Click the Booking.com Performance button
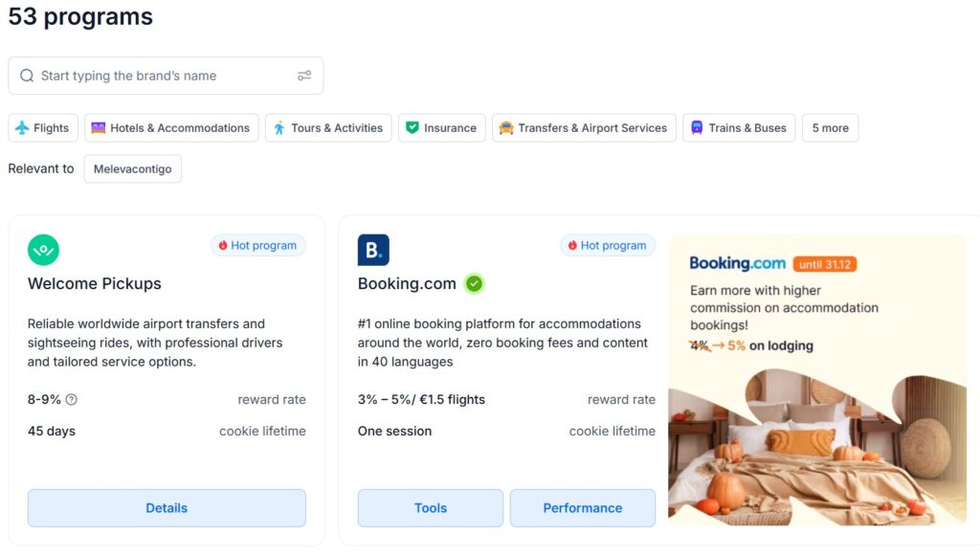Image resolution: width=980 pixels, height=556 pixels. click(582, 508)
